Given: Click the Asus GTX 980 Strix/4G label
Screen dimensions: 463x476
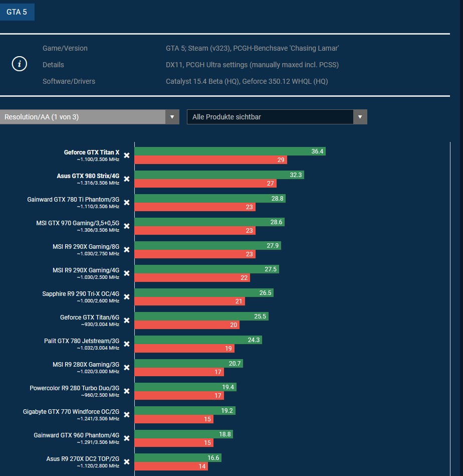Looking at the screenshot, I should tap(88, 176).
